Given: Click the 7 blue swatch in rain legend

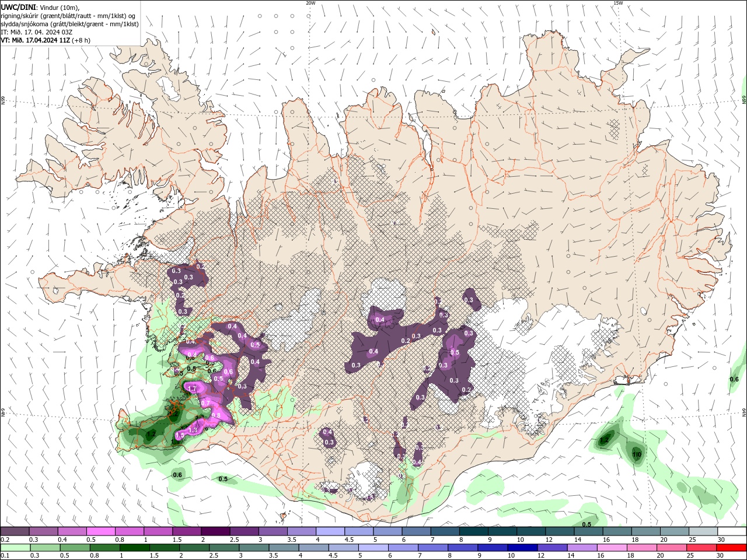Looking at the screenshot, I should tap(433, 548).
